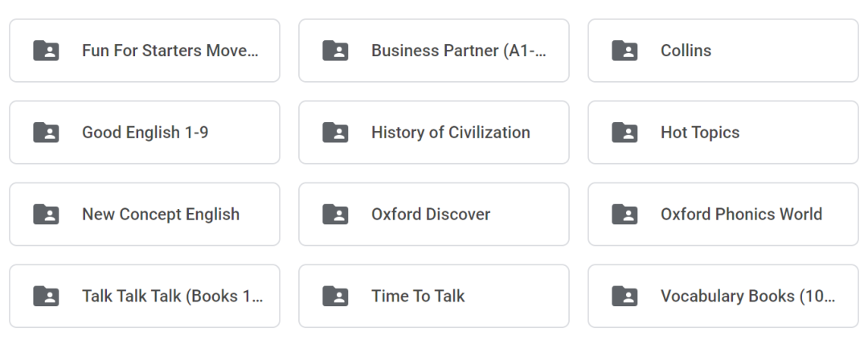Select the Good English 1-9 folder name
Image resolution: width=868 pixels, height=344 pixels.
145,133
